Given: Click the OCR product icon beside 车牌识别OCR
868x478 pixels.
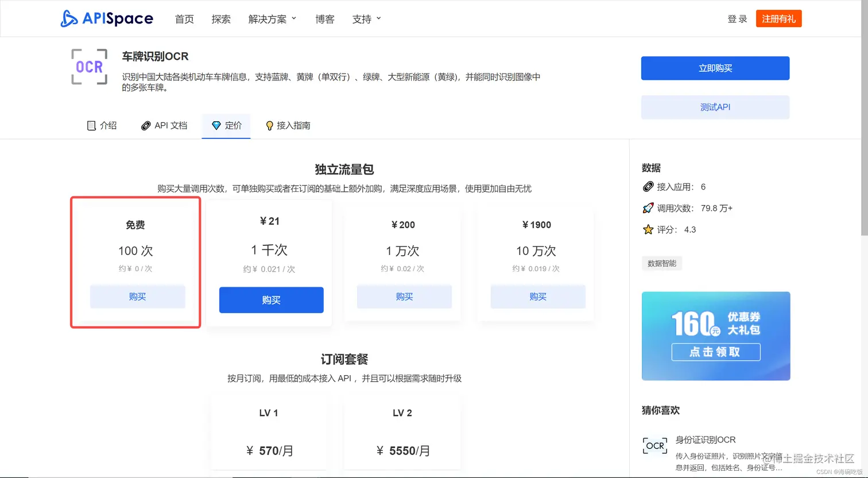Looking at the screenshot, I should (x=89, y=67).
